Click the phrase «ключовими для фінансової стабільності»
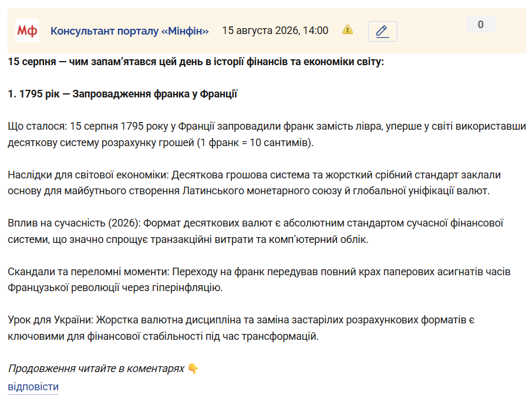532x402 pixels. (105, 336)
